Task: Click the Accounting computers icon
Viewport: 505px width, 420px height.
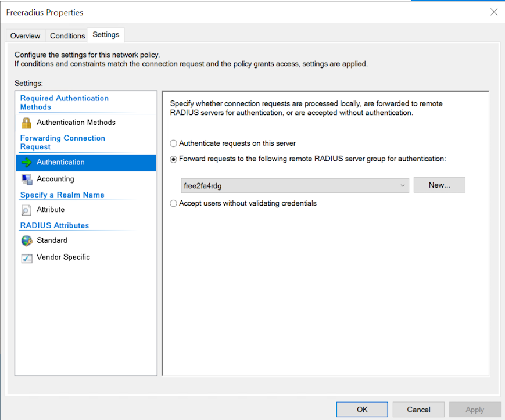Action: (27, 180)
